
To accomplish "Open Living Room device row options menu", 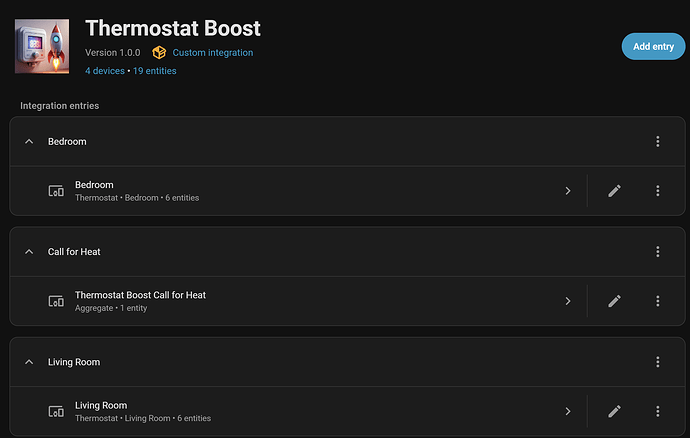I will pyautogui.click(x=658, y=411).
